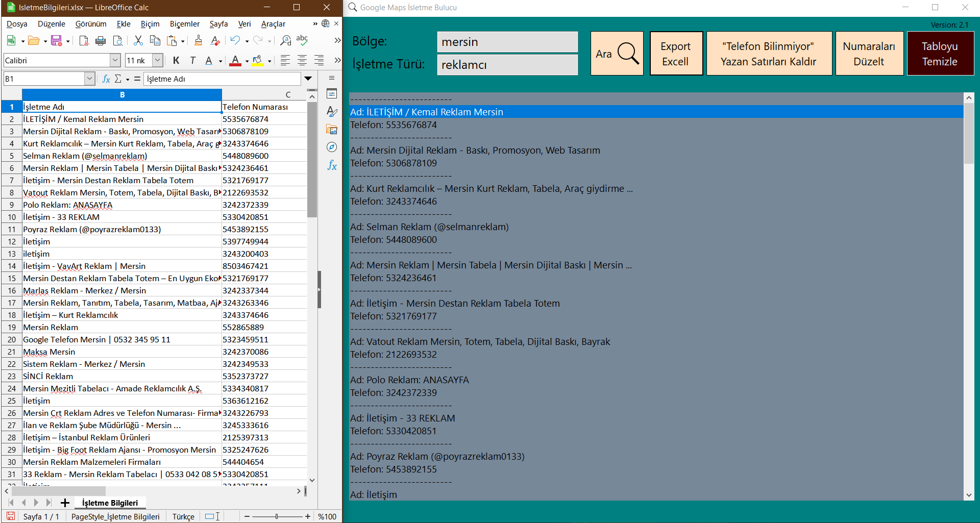The image size is (980, 523).
Task: Open the Save dropdown arrow
Action: pos(68,41)
